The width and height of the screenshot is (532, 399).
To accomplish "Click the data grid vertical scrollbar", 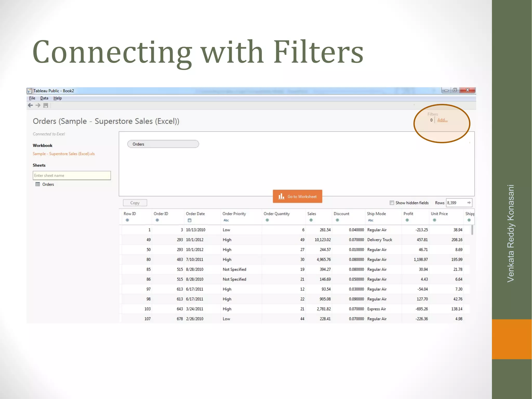I will point(472,230).
